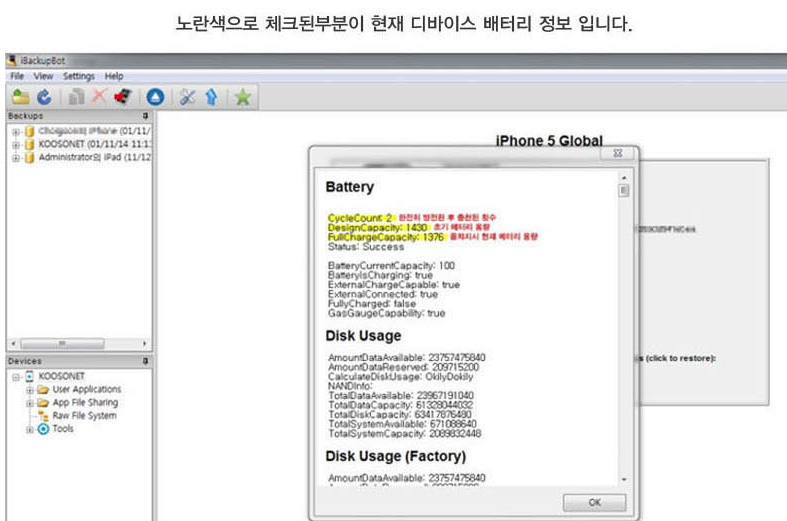Screen dimensions: 787x521
Task: Click the Backups horizontal scrollbar thumb
Action: click(62, 344)
